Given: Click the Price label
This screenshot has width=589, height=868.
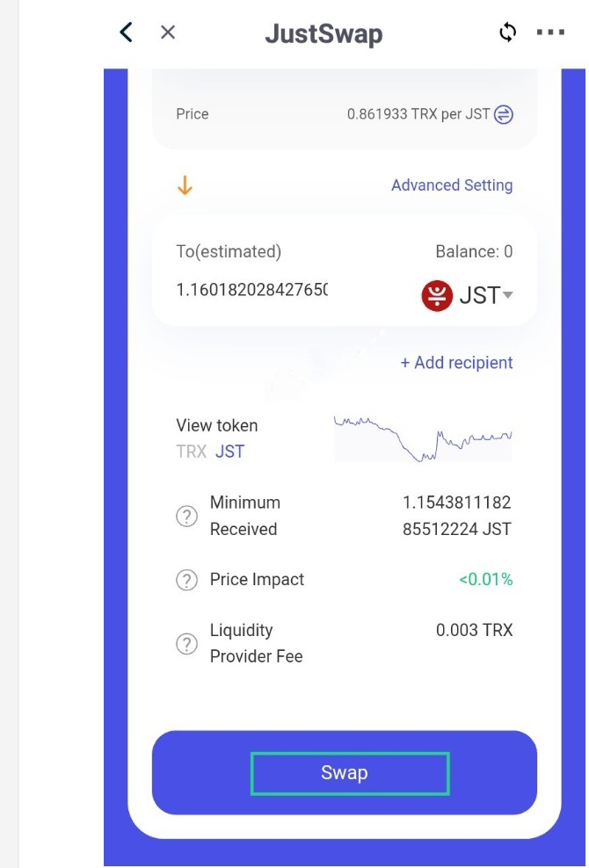Looking at the screenshot, I should [193, 114].
